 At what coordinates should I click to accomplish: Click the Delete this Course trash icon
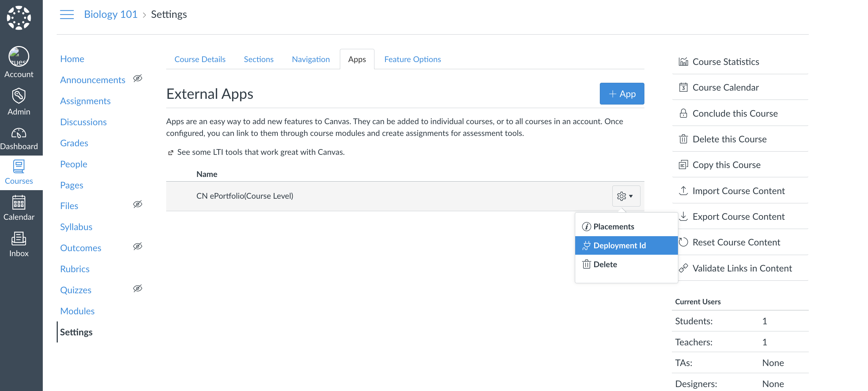[683, 139]
